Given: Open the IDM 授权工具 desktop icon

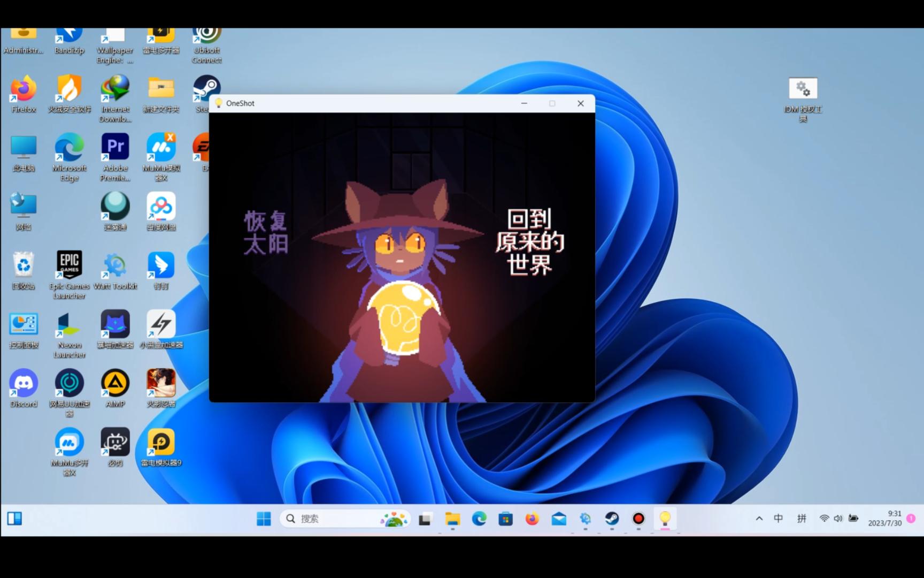Looking at the screenshot, I should click(x=803, y=100).
